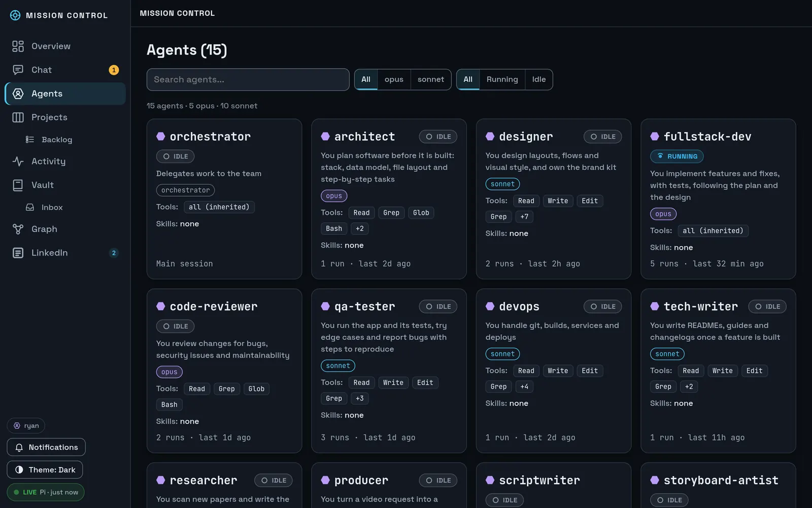The height and width of the screenshot is (508, 812).
Task: Open Overview via its grid icon
Action: pyautogui.click(x=18, y=46)
